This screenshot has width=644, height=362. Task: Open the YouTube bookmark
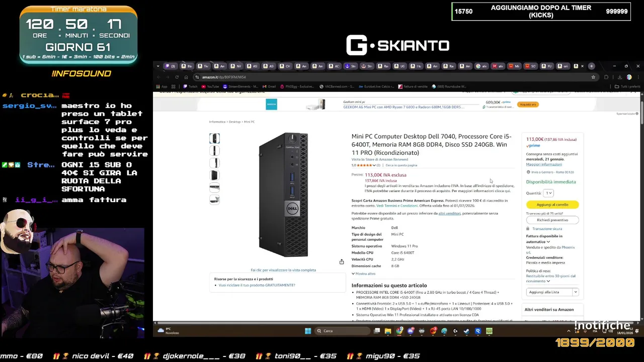210,86
